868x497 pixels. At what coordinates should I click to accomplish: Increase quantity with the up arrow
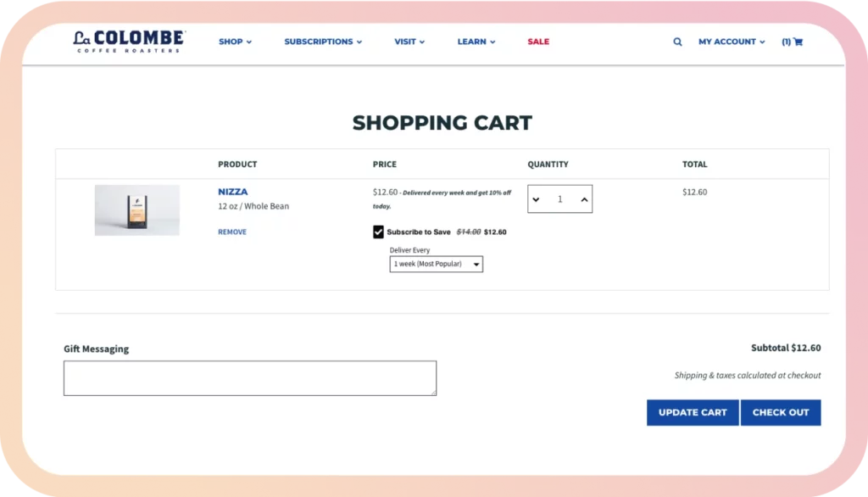584,199
